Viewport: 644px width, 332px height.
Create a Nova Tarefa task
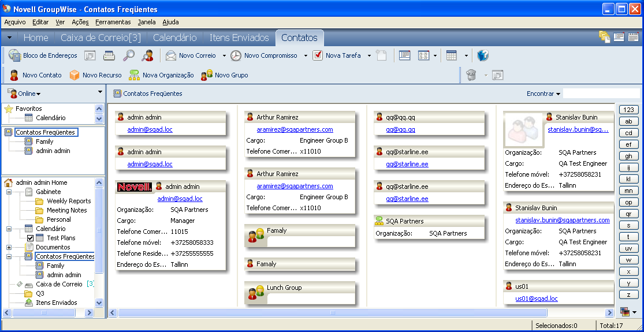pyautogui.click(x=337, y=55)
